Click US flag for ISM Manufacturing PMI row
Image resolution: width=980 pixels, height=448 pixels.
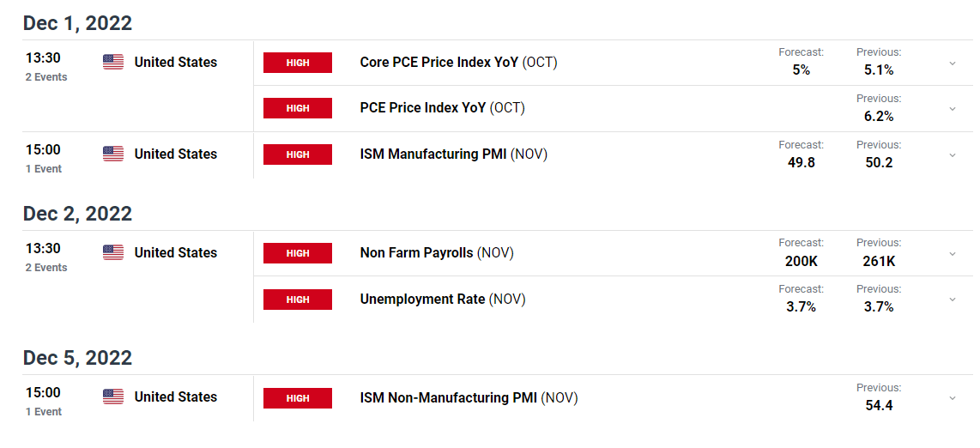tap(113, 154)
